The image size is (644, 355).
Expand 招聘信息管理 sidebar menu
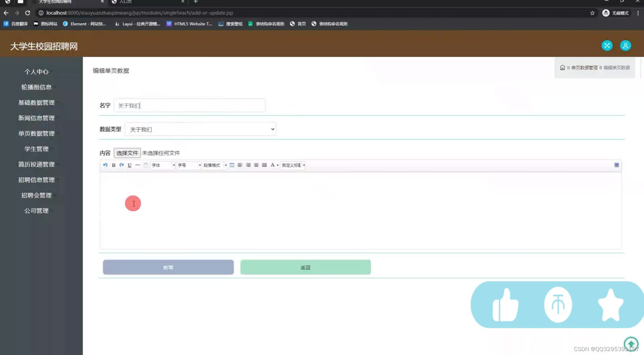pos(36,180)
